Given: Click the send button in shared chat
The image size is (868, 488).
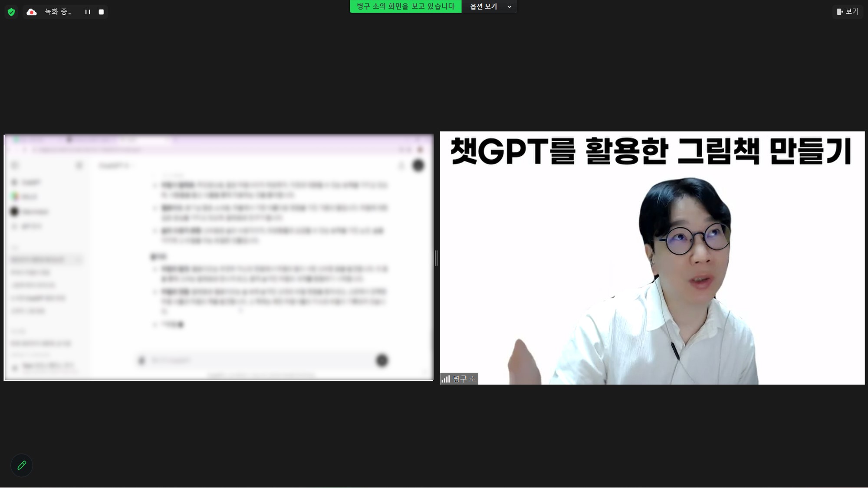Looking at the screenshot, I should click(382, 360).
